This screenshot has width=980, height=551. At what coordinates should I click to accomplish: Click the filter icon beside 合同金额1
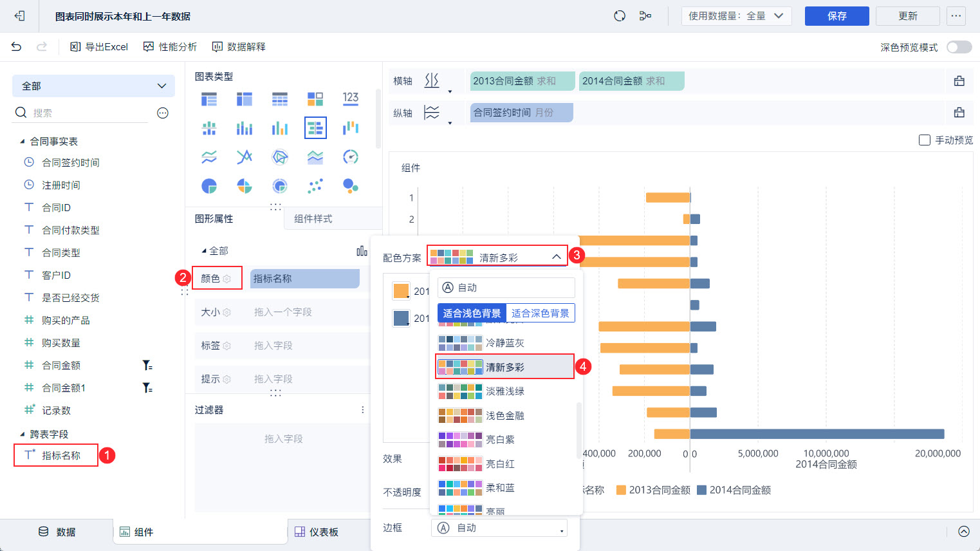tap(147, 388)
